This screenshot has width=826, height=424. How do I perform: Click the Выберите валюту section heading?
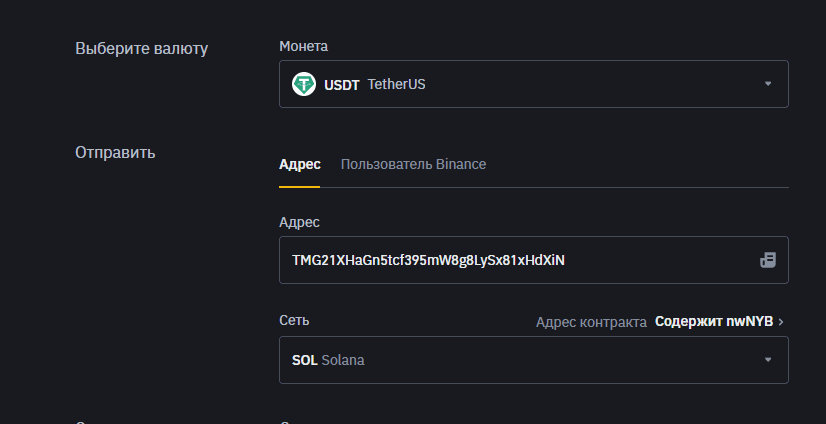pos(142,48)
